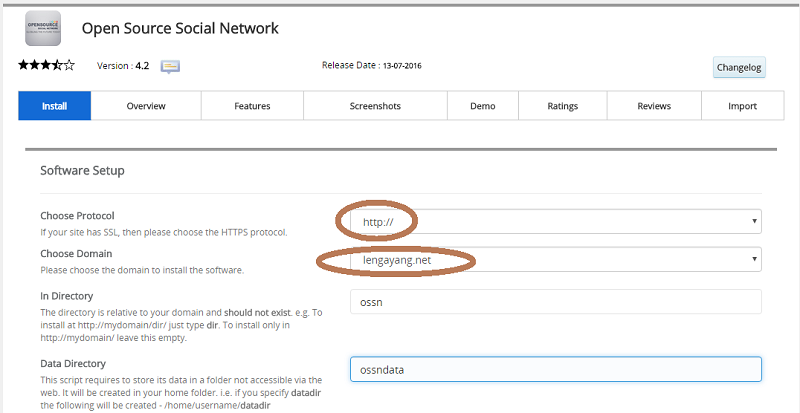
Task: Click the Open Source Social Network title
Action: pyautogui.click(x=180, y=28)
